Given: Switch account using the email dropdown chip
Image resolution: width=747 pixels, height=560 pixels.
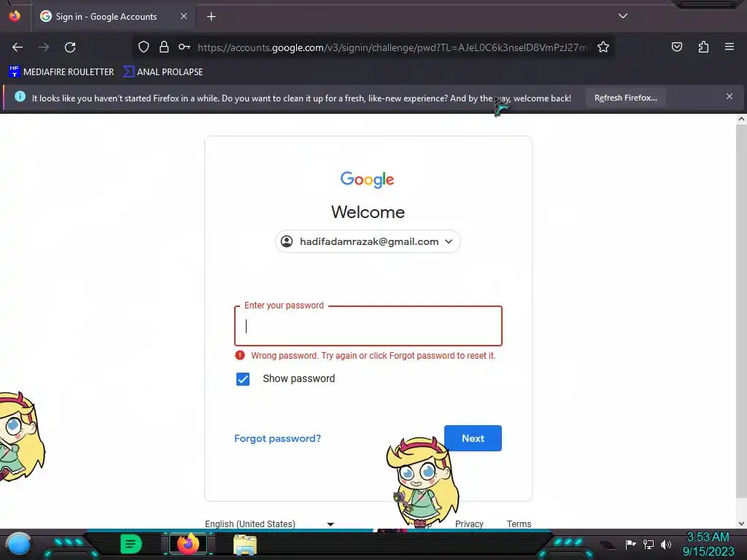Looking at the screenshot, I should click(368, 241).
